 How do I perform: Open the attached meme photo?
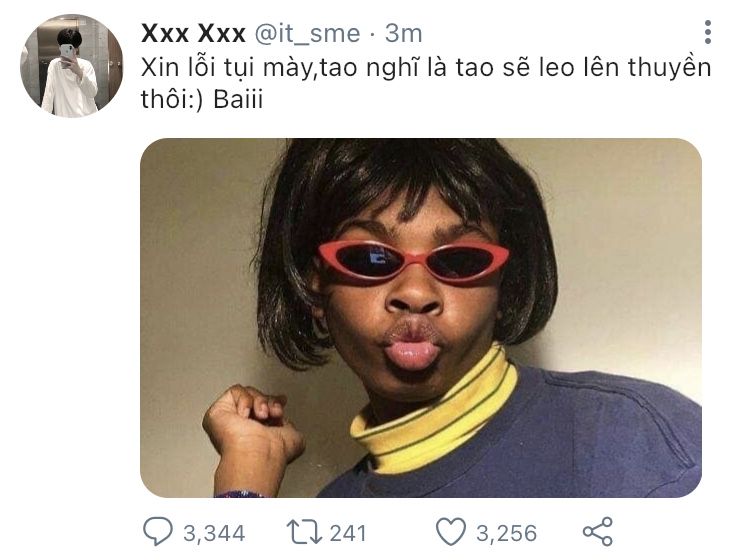coord(421,318)
